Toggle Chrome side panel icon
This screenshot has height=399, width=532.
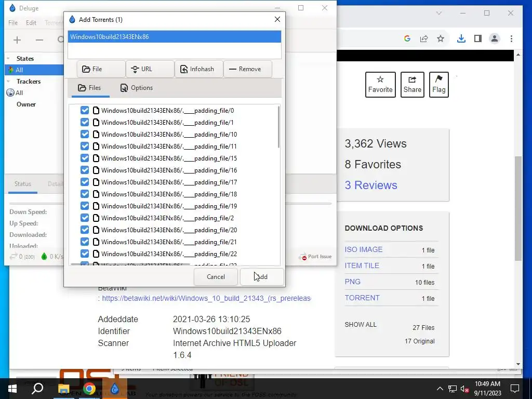click(478, 38)
